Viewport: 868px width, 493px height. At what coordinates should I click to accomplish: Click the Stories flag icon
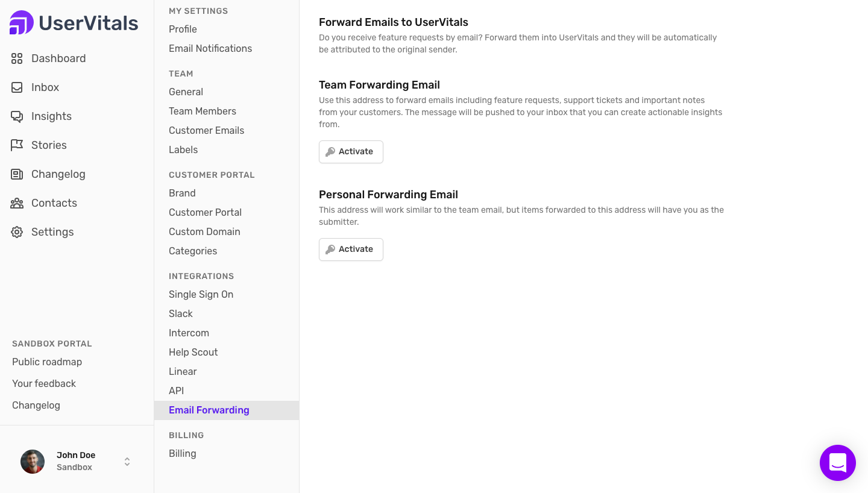pyautogui.click(x=17, y=145)
